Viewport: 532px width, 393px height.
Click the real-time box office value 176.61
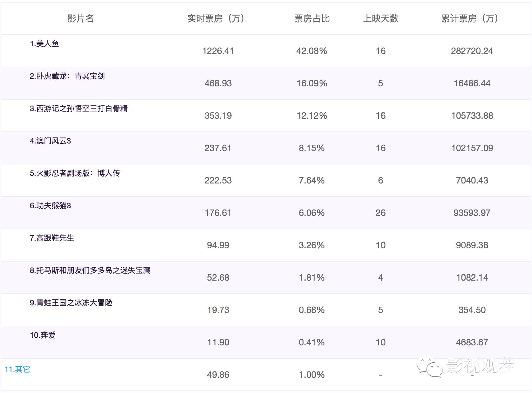click(x=218, y=213)
